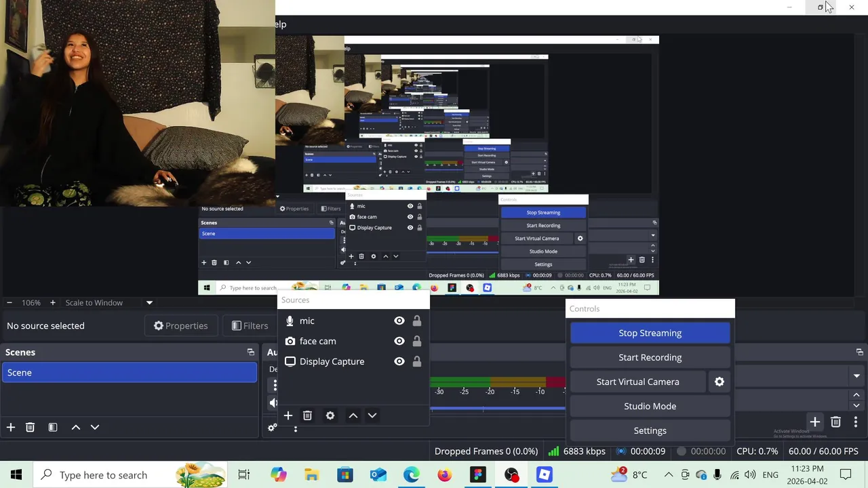This screenshot has width=868, height=488.
Task: Open source Properties button
Action: (x=180, y=326)
